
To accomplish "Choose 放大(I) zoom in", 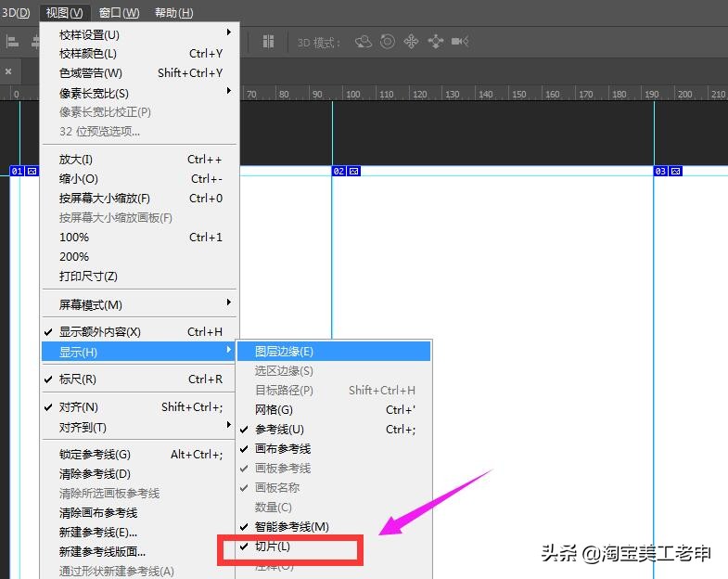I will [140, 160].
